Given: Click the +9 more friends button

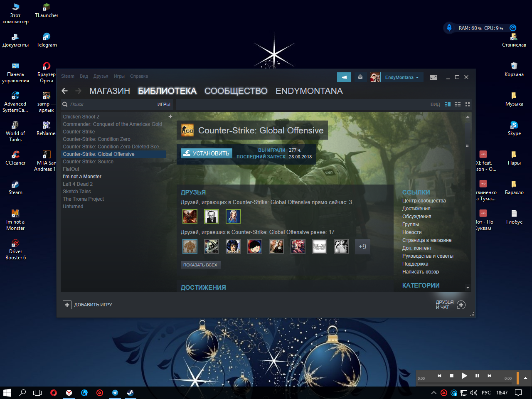Looking at the screenshot, I should click(362, 246).
